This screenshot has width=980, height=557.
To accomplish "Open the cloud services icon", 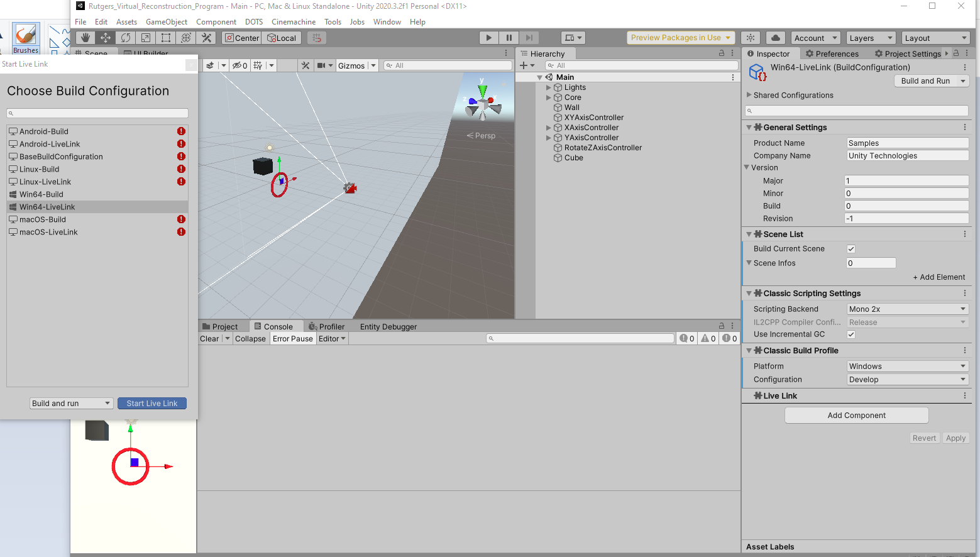I will (x=776, y=38).
